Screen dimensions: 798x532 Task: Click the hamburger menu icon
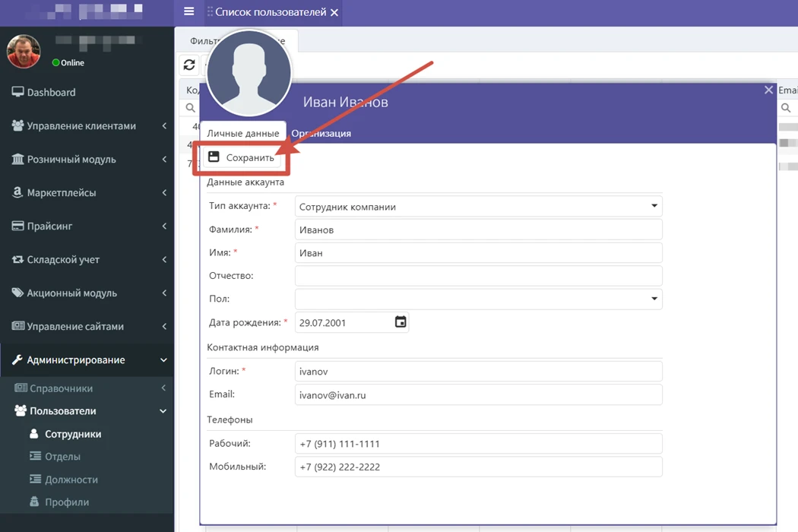pyautogui.click(x=189, y=11)
